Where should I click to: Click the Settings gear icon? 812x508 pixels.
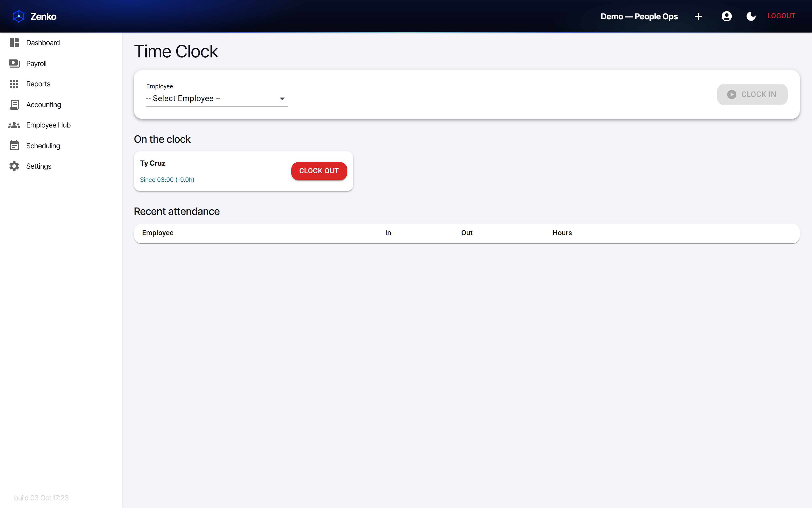point(14,166)
